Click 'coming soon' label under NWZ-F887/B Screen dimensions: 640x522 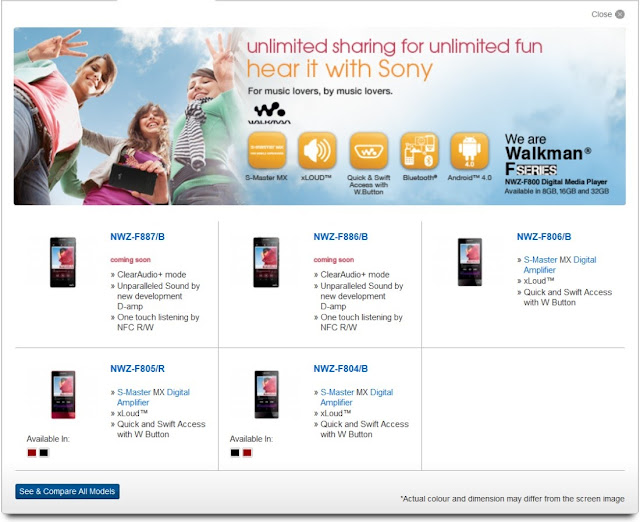(x=130, y=260)
